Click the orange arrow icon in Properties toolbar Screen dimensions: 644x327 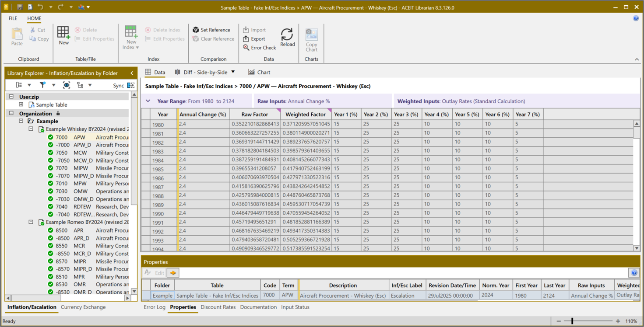click(173, 273)
